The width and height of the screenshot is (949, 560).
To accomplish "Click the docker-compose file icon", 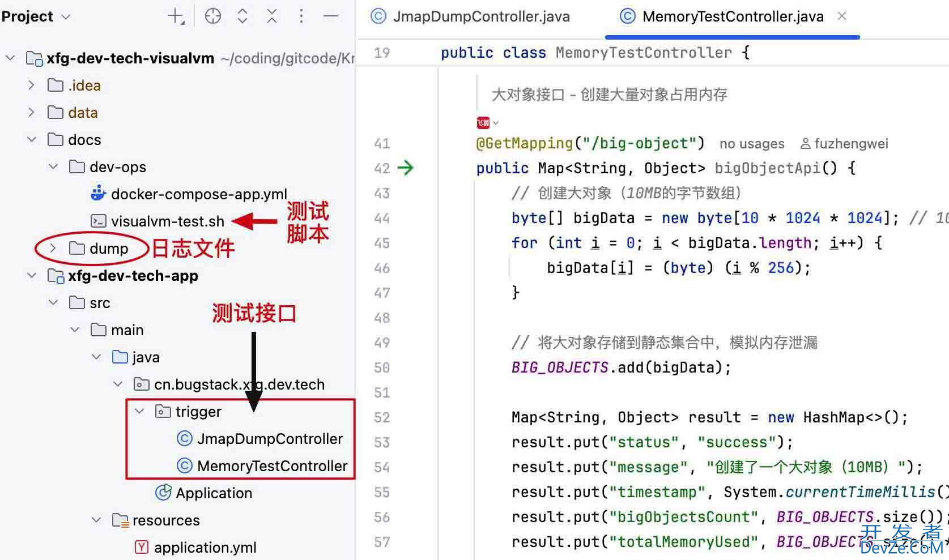I will click(x=98, y=193).
